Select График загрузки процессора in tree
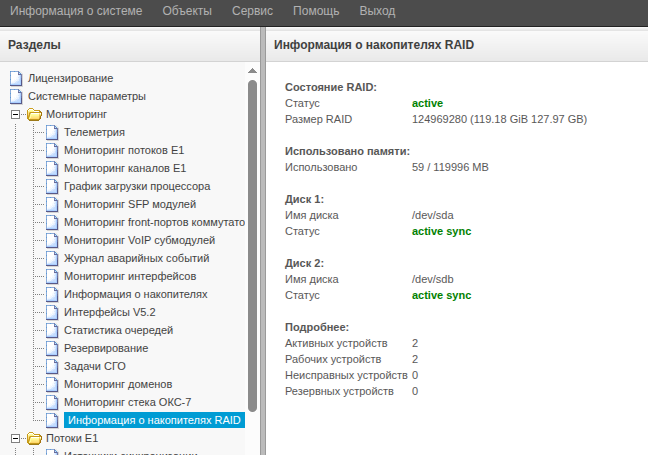The height and width of the screenshot is (455, 648). point(137,186)
